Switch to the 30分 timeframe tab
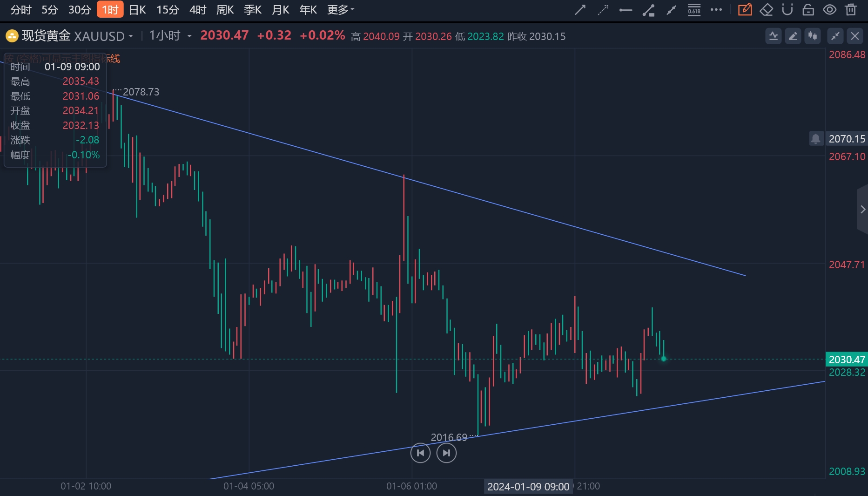This screenshot has height=496, width=868. coord(80,10)
